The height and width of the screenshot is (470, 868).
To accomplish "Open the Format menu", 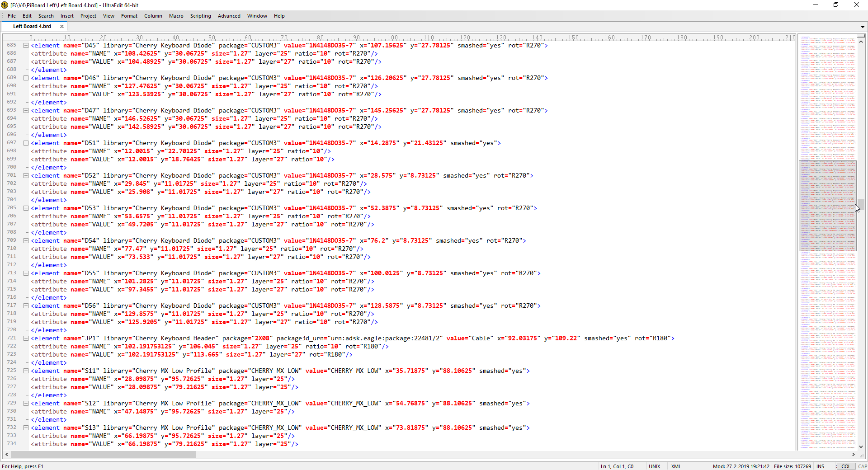I will (129, 16).
